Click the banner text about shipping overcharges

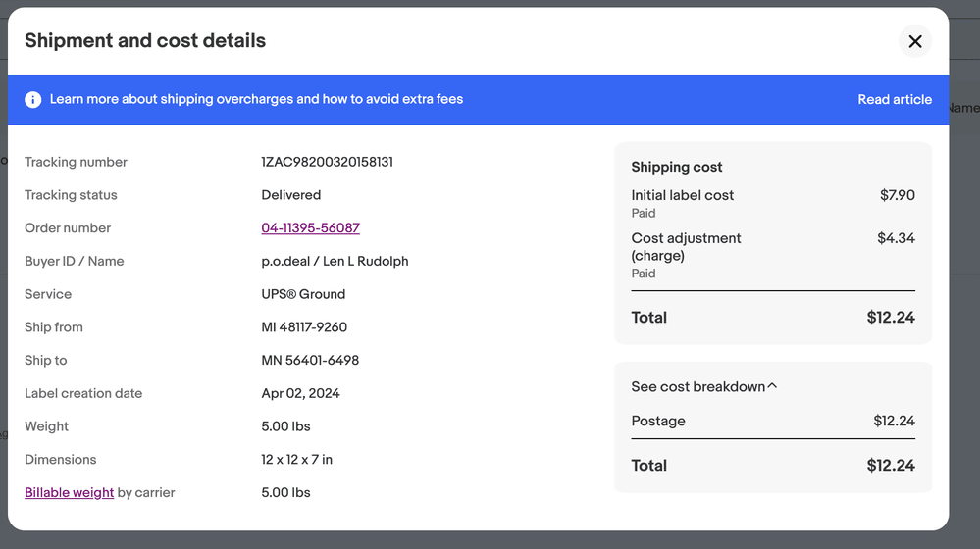256,99
